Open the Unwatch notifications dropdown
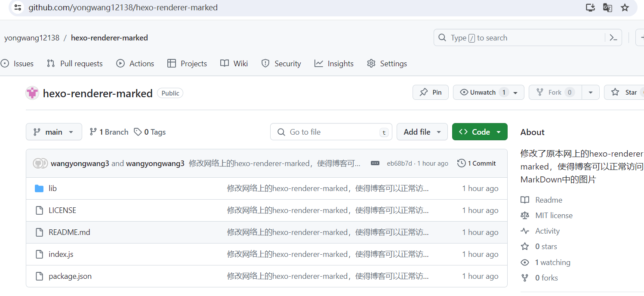This screenshot has width=644, height=296. click(488, 92)
